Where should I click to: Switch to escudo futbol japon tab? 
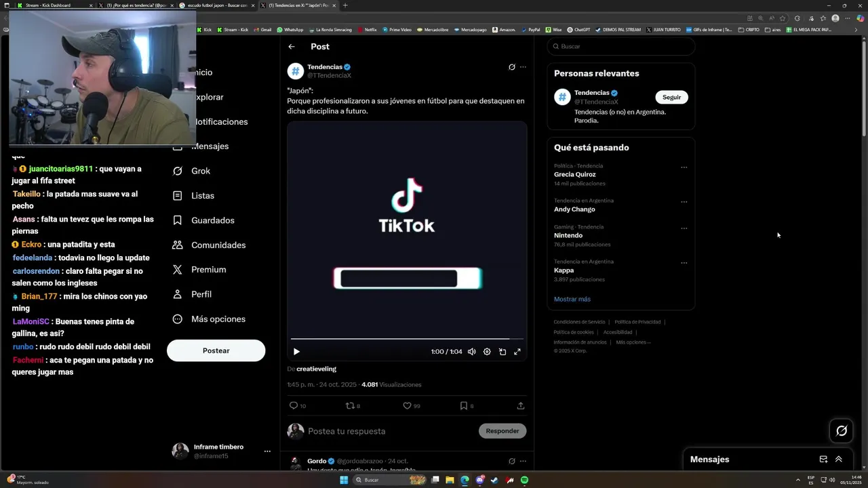coord(217,5)
